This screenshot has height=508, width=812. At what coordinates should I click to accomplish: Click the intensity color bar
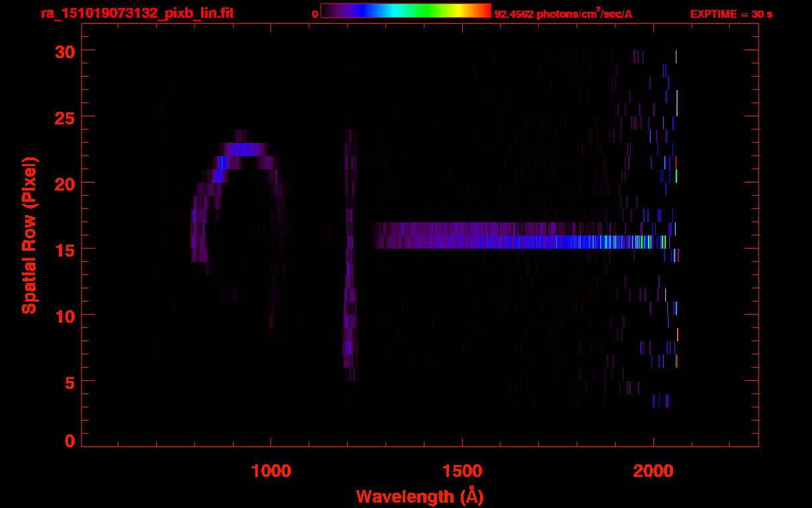tap(406, 11)
